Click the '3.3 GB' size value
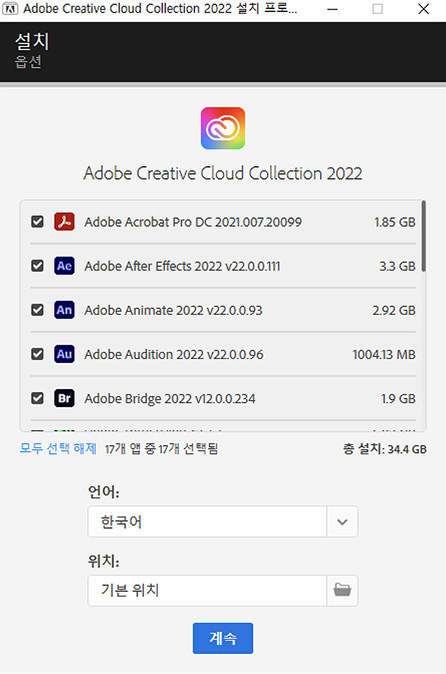The width and height of the screenshot is (446, 674). [397, 267]
